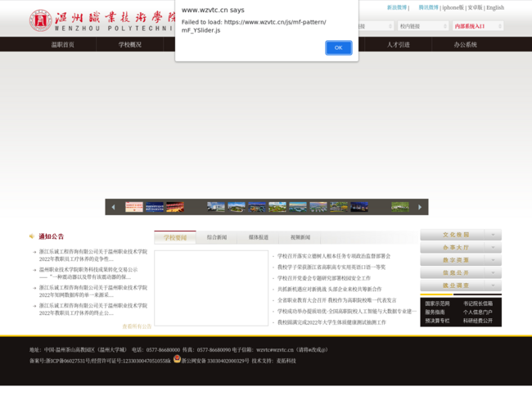Expand the 文化校园 panel arrow
The height and width of the screenshot is (409, 532).
pos(493,235)
